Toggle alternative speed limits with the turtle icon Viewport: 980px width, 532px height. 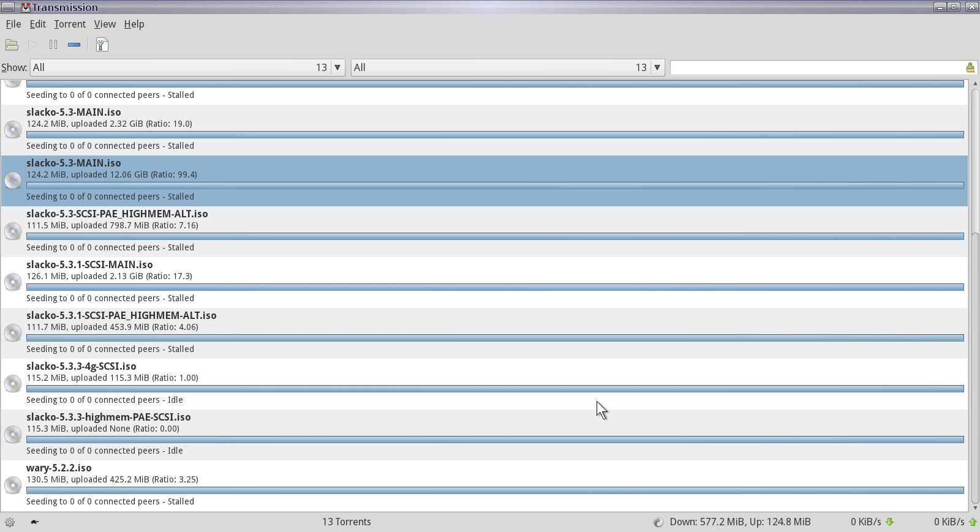tap(34, 522)
